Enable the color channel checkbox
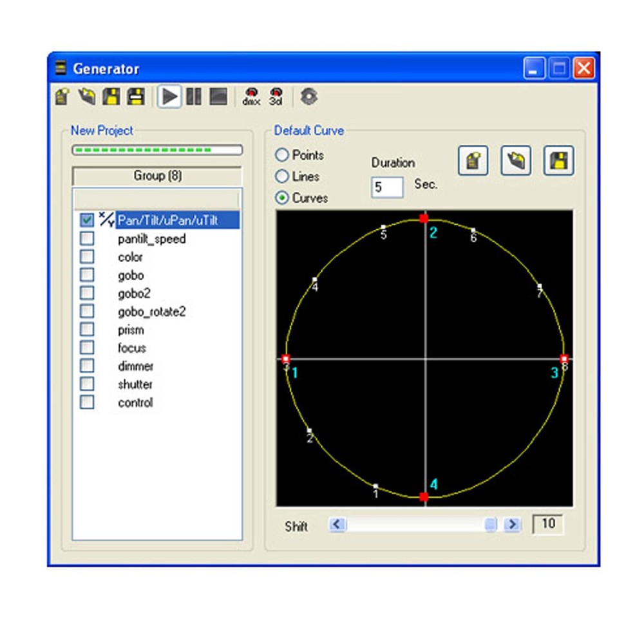 click(x=88, y=256)
